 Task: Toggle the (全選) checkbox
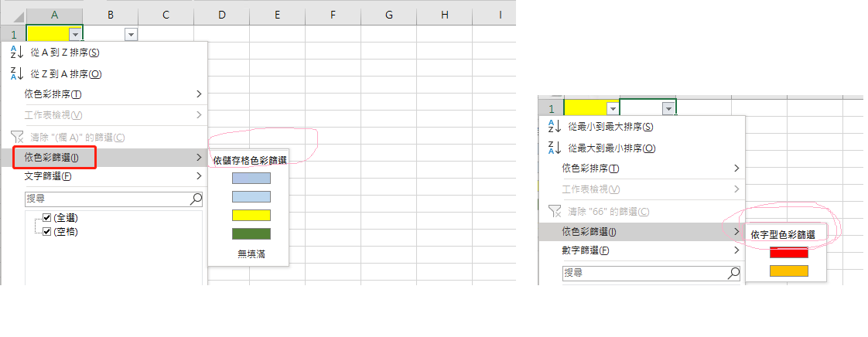pos(46,218)
